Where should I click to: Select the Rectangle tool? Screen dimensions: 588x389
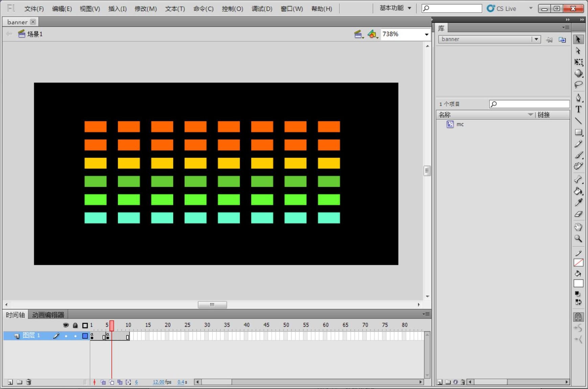click(578, 132)
